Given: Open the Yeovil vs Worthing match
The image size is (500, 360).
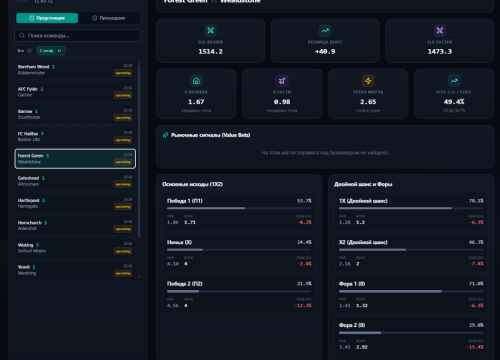Looking at the screenshot, I should coord(75,270).
